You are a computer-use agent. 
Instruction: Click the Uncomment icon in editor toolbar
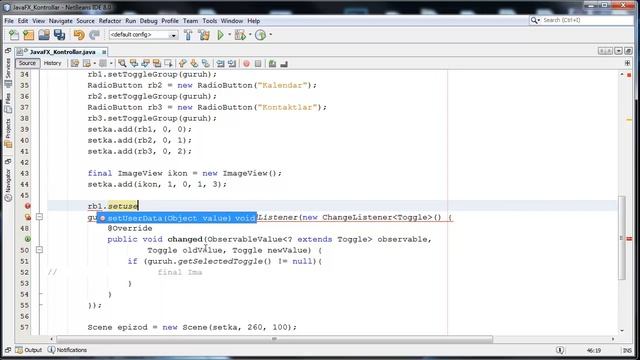coord(284,64)
